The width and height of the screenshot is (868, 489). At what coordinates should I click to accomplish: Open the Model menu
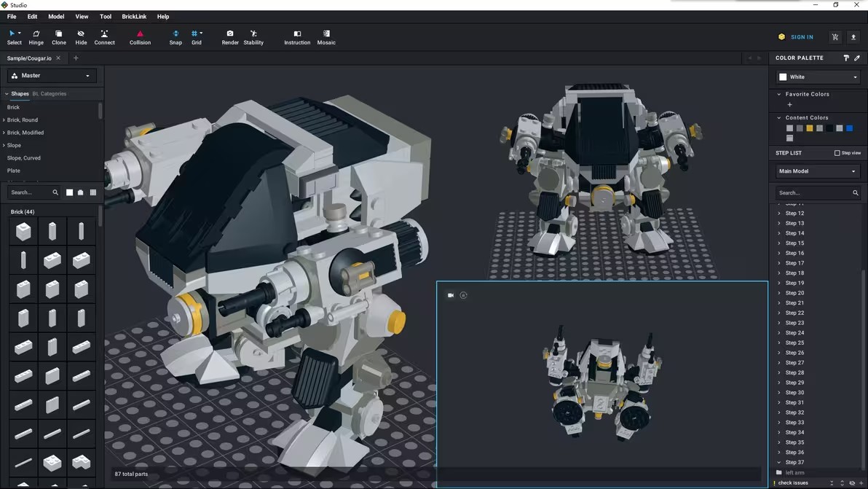(56, 17)
